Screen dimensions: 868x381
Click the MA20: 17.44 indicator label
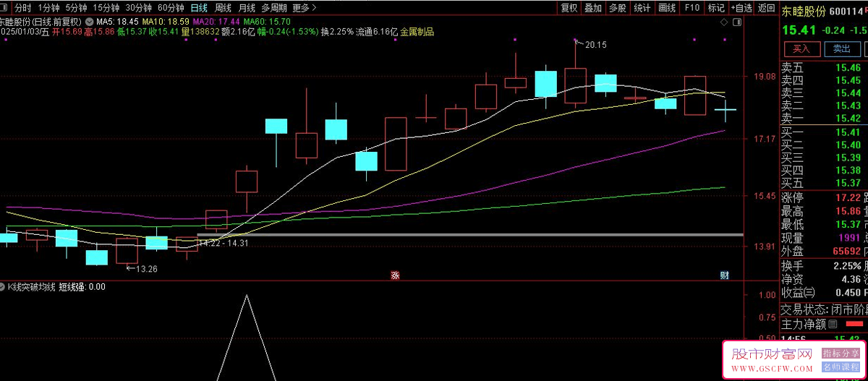[x=217, y=22]
